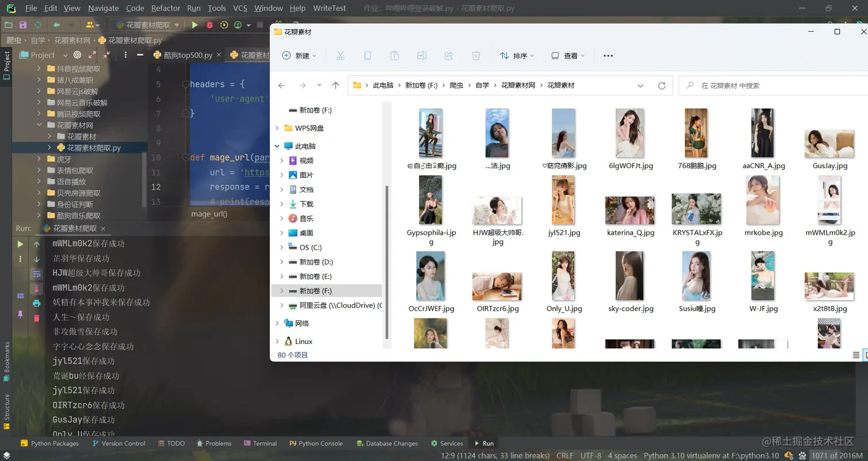This screenshot has width=868, height=461.
Task: Open the VCS menu
Action: click(240, 8)
